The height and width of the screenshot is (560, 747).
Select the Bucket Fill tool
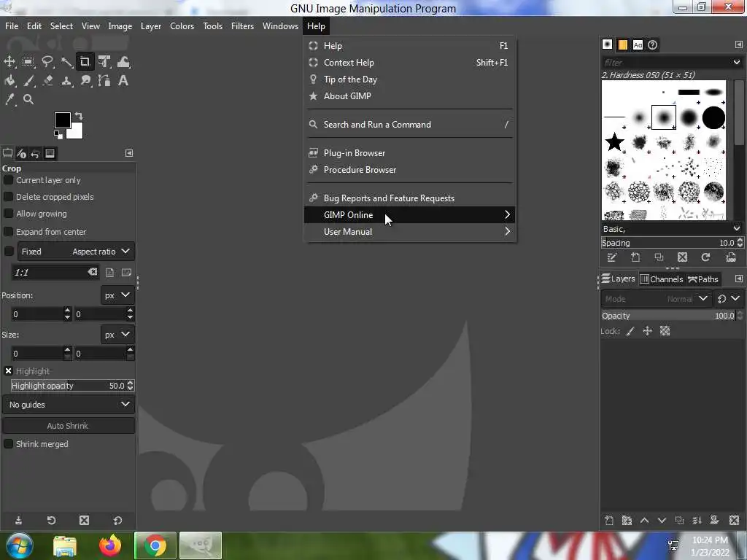tap(9, 80)
